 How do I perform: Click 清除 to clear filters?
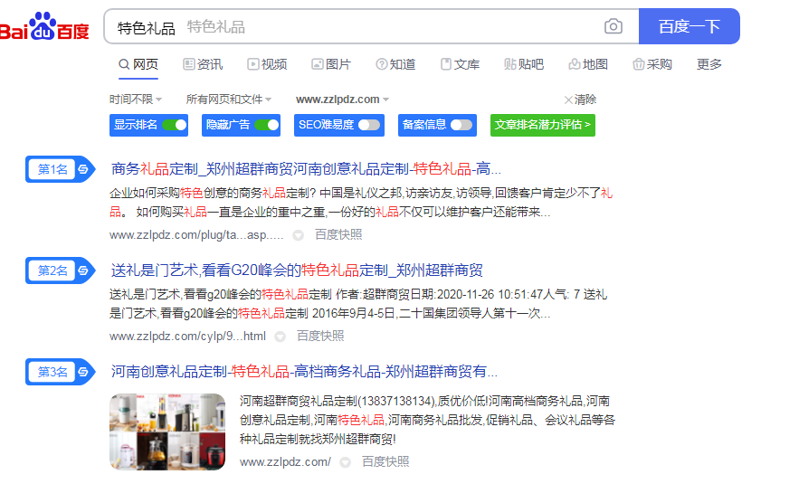pos(580,99)
